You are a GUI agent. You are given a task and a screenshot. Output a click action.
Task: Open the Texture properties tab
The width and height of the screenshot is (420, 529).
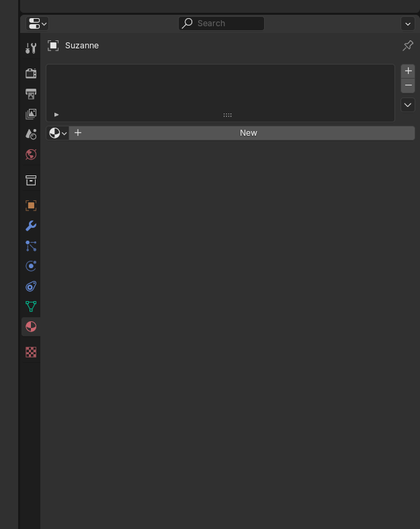pos(31,352)
